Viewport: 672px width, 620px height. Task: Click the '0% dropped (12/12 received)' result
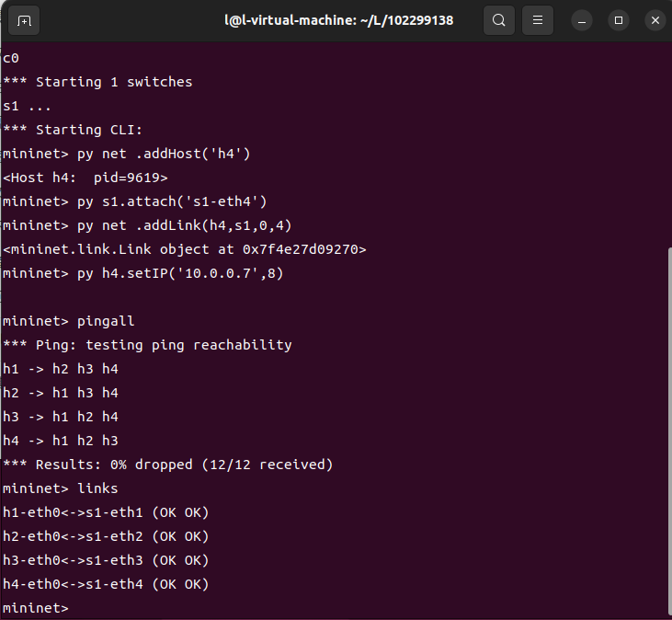[168, 465]
